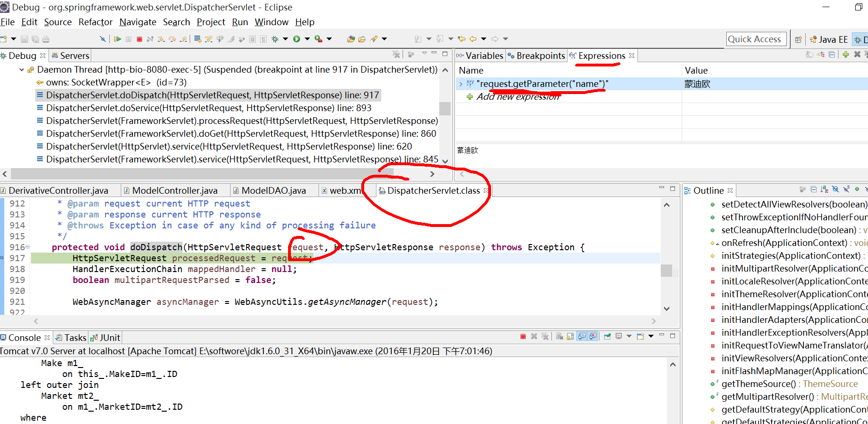Open Debug view menu triangle
Image resolution: width=868 pixels, height=424 pixels.
[x=424, y=53]
